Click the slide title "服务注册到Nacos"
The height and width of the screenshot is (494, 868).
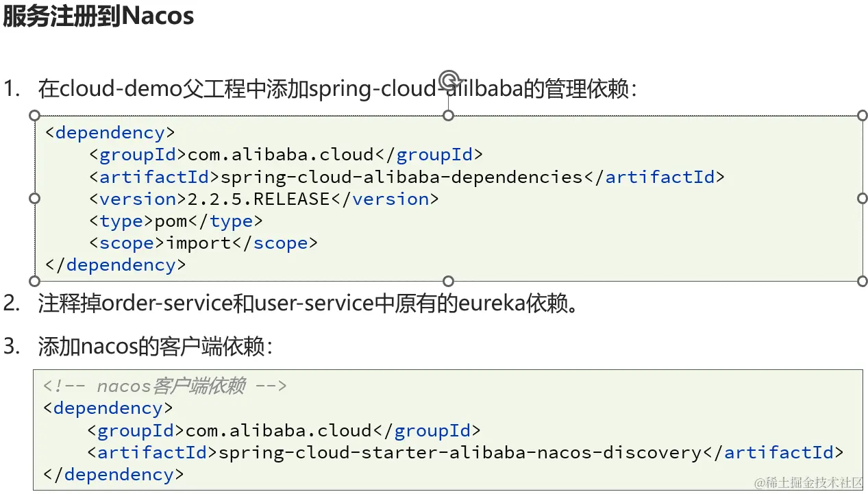[99, 16]
